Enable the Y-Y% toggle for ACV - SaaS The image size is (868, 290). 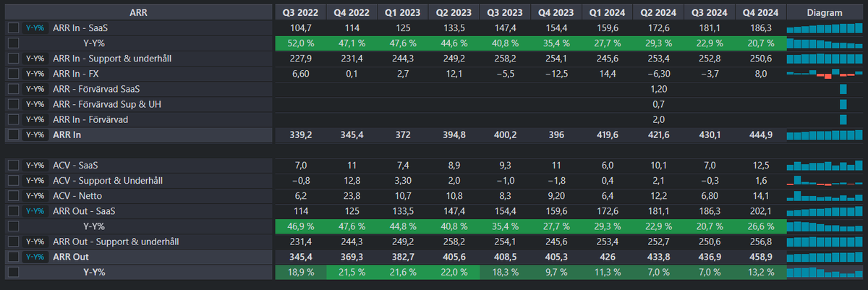pyautogui.click(x=35, y=165)
